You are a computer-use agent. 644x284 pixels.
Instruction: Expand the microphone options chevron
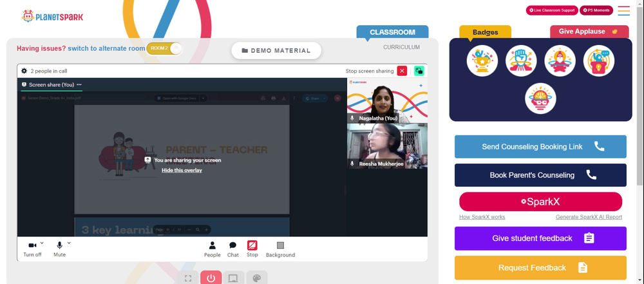coord(69,243)
